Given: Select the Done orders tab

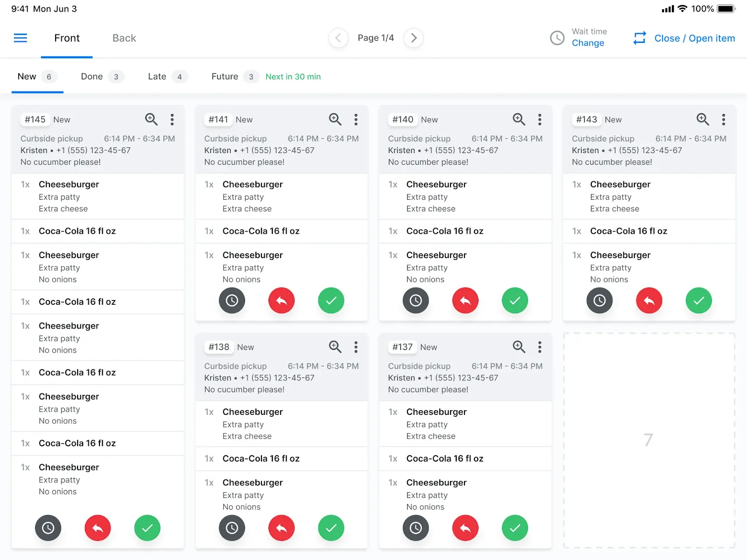Looking at the screenshot, I should click(x=102, y=77).
